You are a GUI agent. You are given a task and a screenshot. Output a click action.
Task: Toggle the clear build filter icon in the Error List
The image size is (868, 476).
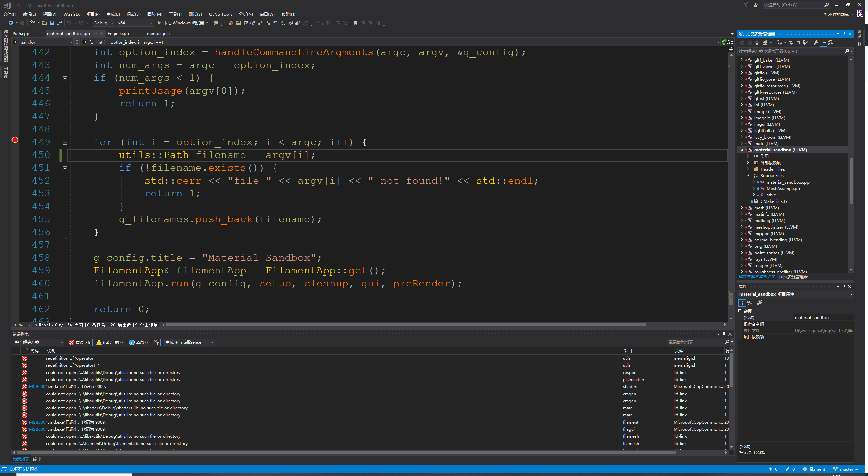point(156,342)
